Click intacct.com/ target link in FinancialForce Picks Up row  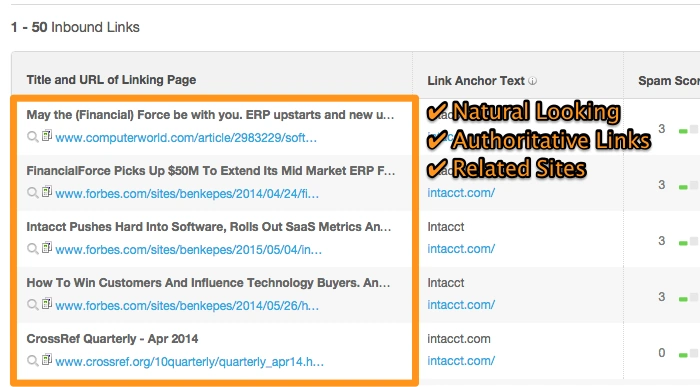tap(461, 193)
